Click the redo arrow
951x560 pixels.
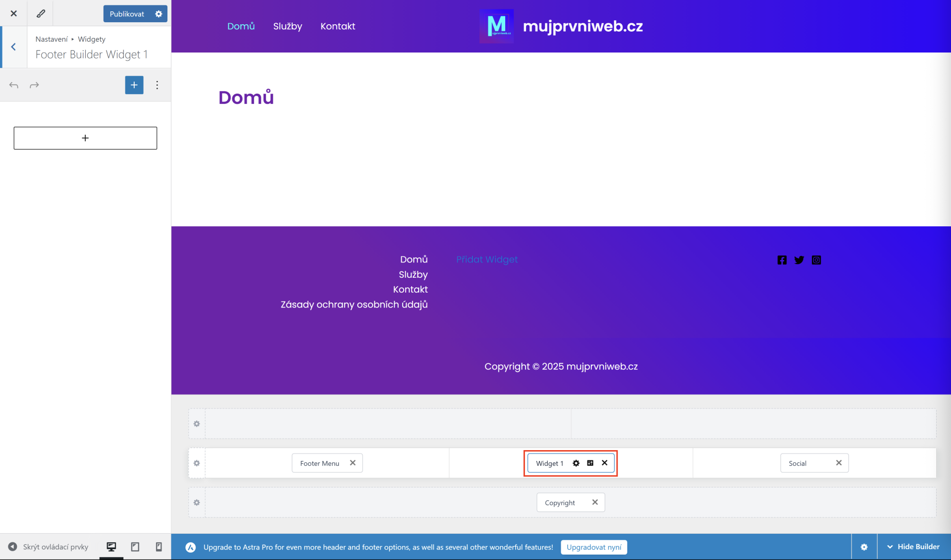point(34,85)
